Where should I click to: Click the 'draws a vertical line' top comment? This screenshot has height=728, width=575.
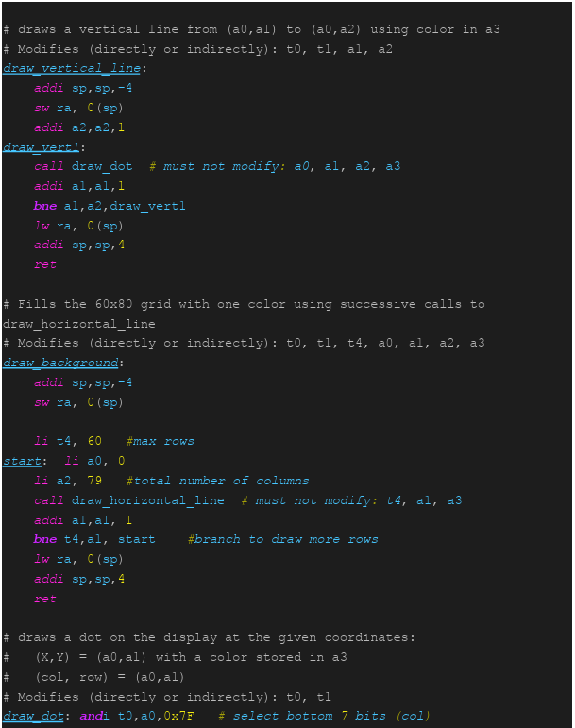click(x=251, y=29)
